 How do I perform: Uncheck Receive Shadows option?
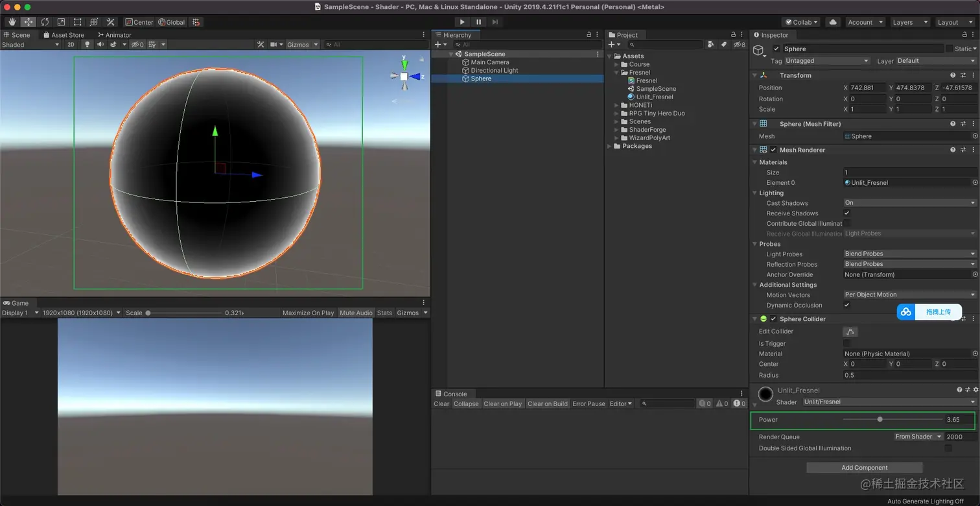point(847,213)
